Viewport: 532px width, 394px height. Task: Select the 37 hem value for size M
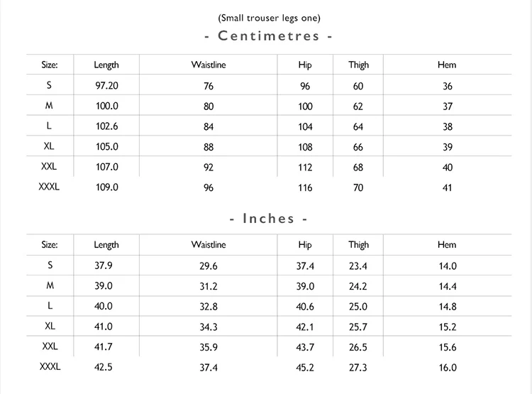point(447,106)
